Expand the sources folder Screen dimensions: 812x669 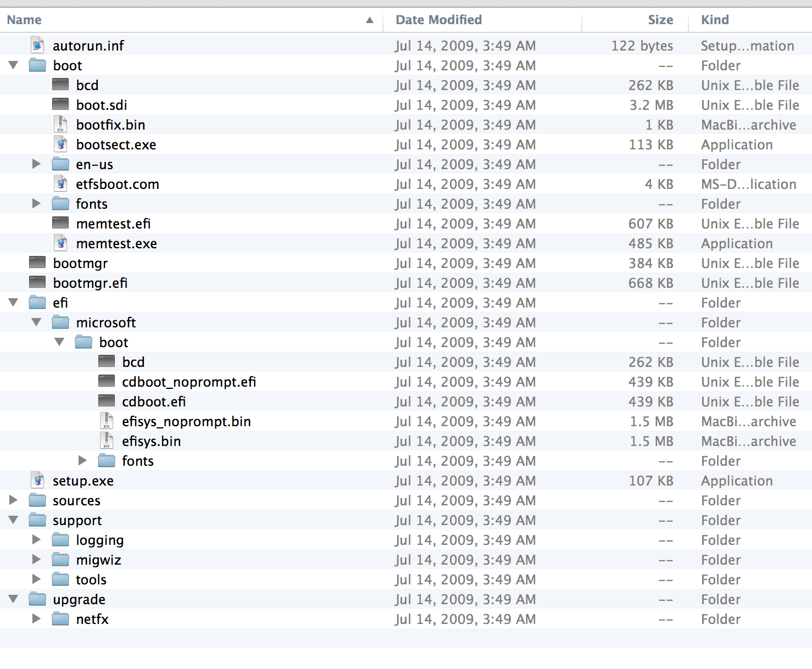[x=13, y=500]
